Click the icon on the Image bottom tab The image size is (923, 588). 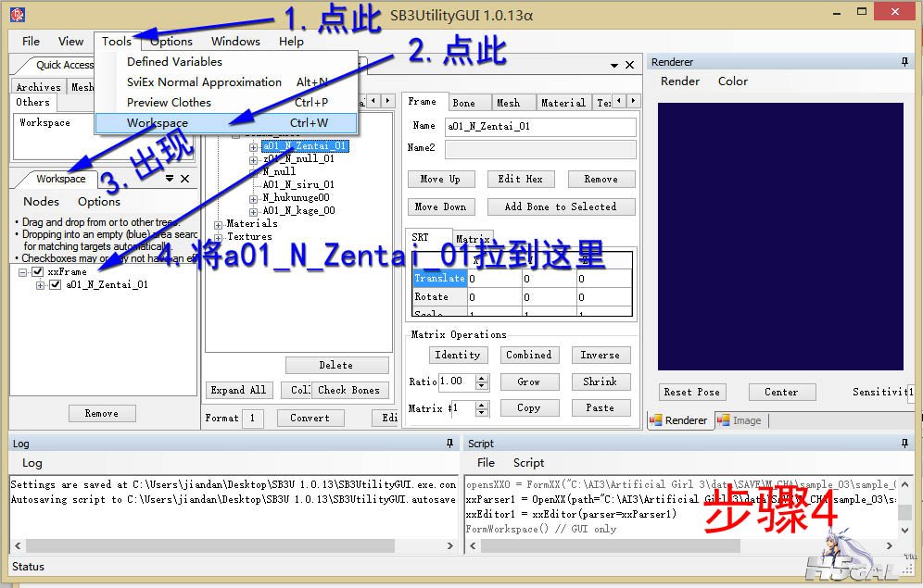[724, 420]
